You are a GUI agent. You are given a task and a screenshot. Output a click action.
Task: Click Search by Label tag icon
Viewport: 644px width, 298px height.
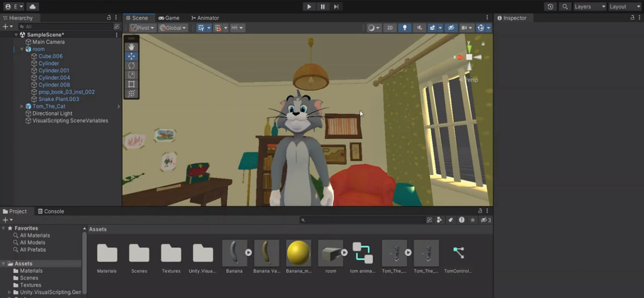451,220
